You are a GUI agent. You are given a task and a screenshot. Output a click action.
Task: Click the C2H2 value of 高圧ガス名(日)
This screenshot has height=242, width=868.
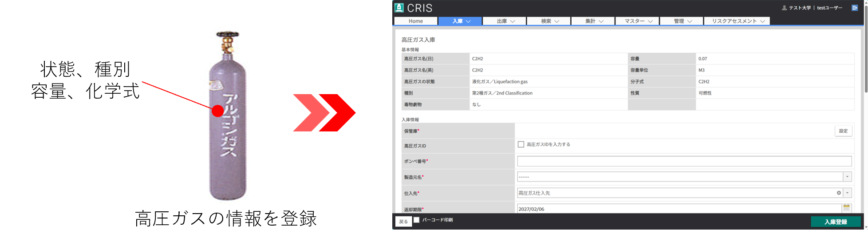point(477,59)
